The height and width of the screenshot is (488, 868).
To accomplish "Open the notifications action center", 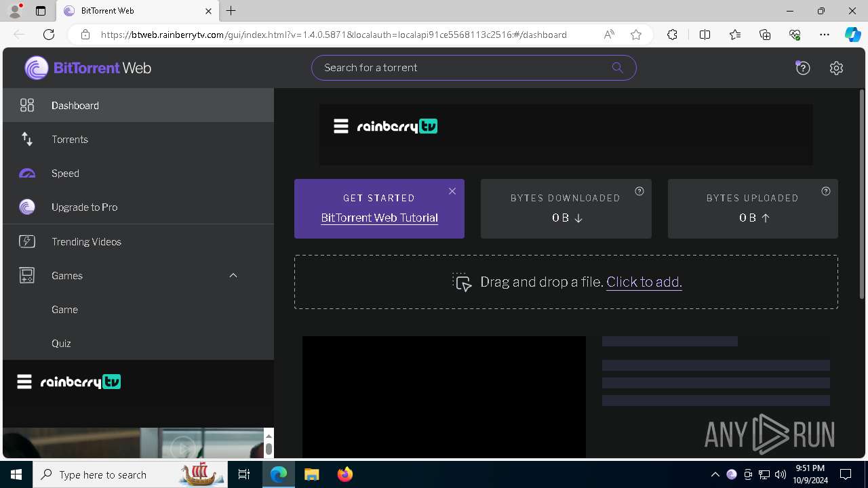I will tap(846, 474).
